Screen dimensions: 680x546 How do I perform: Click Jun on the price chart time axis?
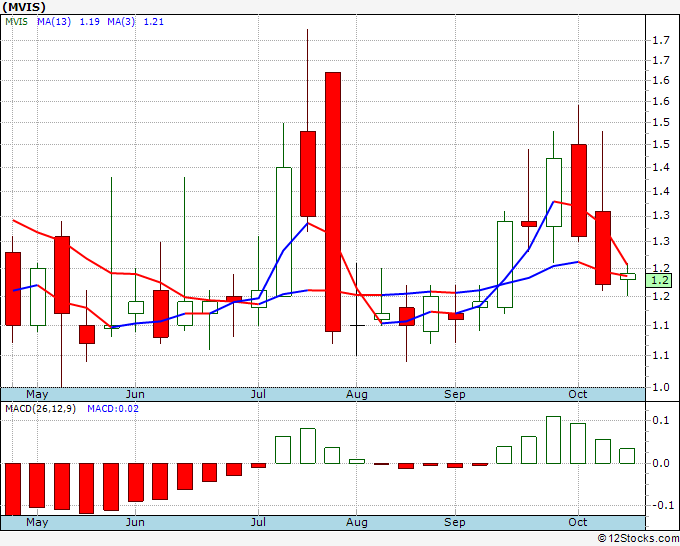135,394
